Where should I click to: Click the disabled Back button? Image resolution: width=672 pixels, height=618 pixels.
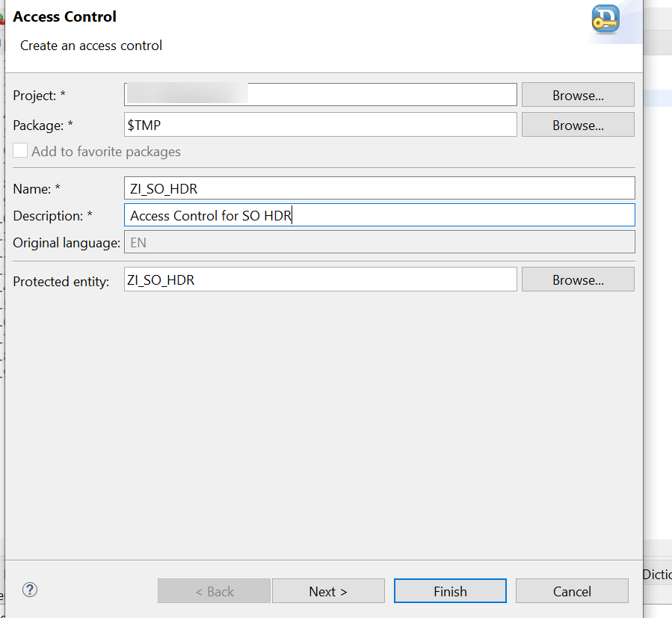point(215,591)
